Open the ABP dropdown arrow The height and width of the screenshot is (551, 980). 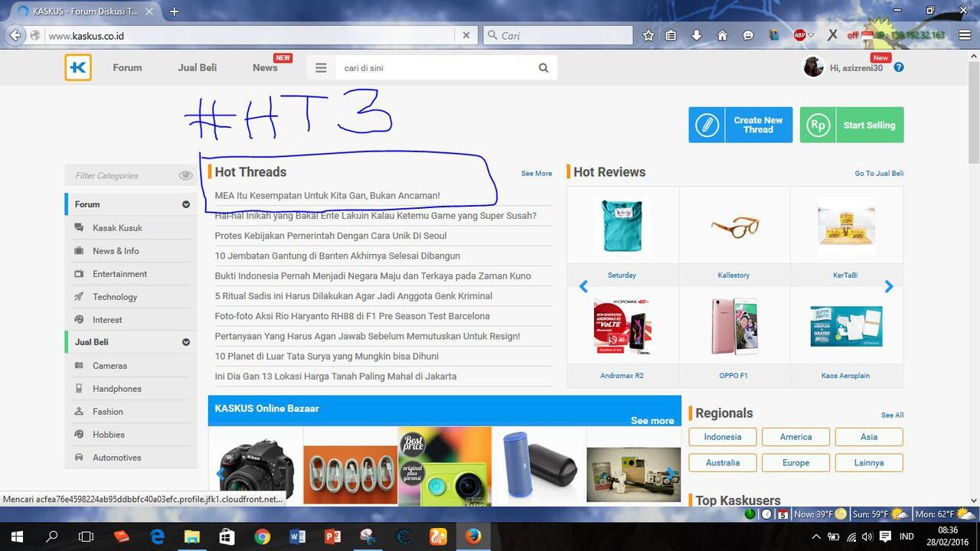pos(812,35)
